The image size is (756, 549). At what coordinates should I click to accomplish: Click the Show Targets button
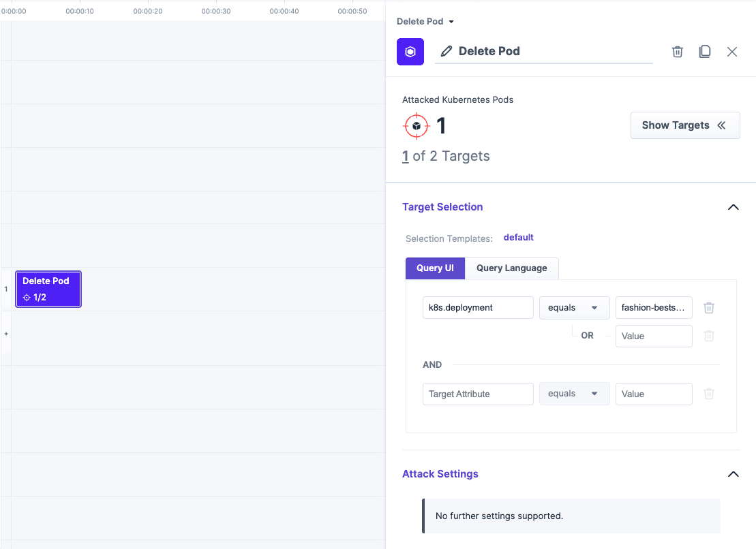click(684, 125)
